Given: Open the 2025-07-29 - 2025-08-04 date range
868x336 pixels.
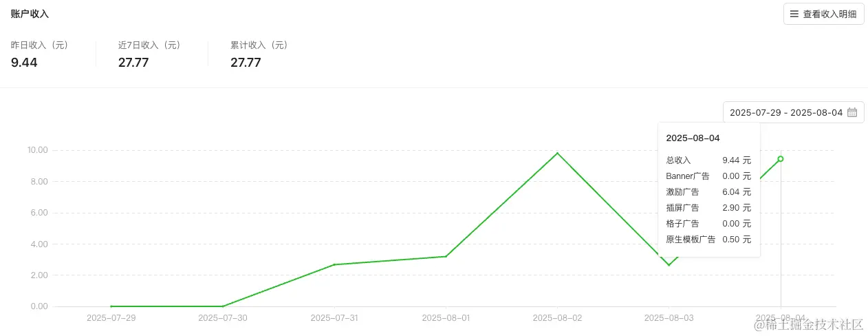Looking at the screenshot, I should pyautogui.click(x=793, y=112).
